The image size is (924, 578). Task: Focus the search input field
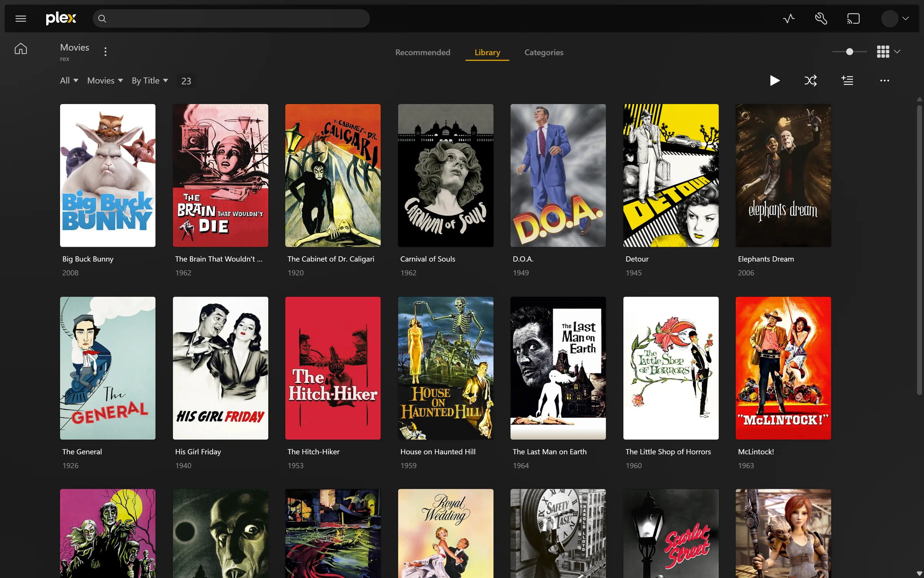pyautogui.click(x=231, y=18)
